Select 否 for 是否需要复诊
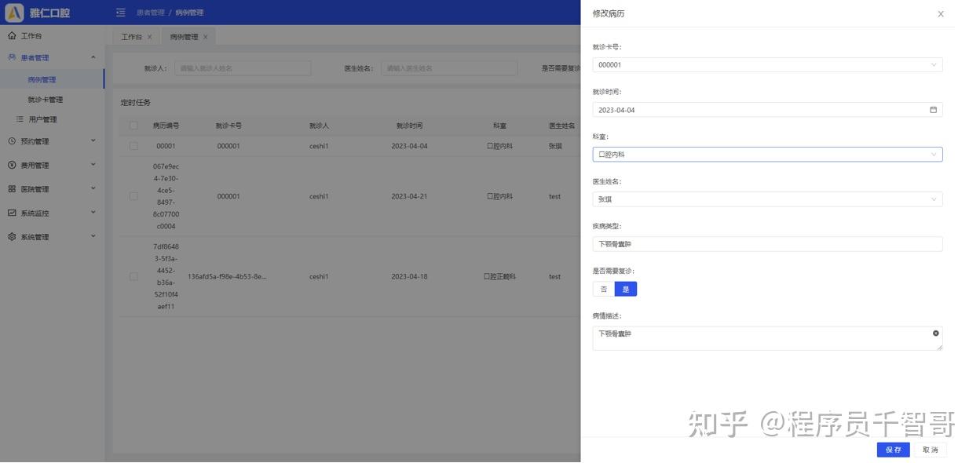980x463 pixels. [604, 289]
